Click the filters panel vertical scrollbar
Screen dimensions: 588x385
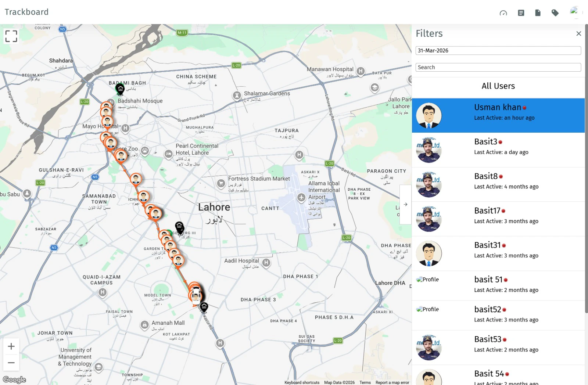point(586,169)
